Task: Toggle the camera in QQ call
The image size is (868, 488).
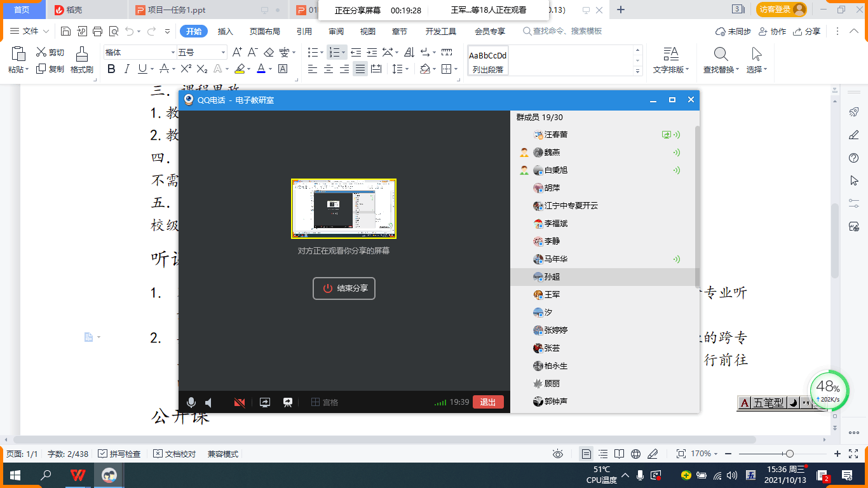Action: pos(240,402)
